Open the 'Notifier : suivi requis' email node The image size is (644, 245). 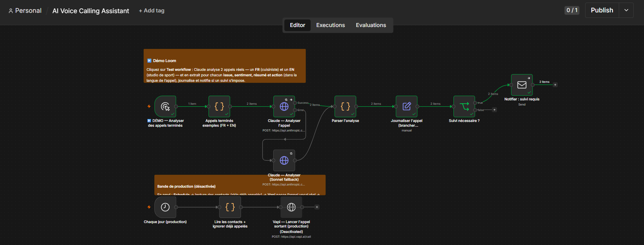tap(522, 85)
